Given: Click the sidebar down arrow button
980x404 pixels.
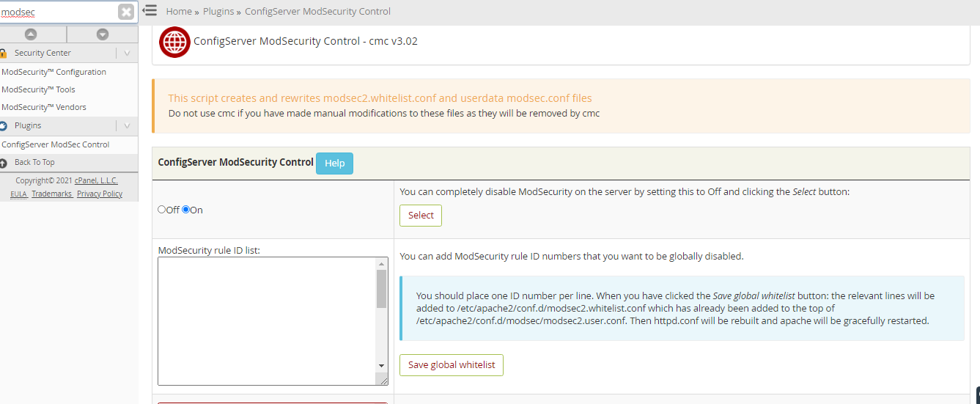Looking at the screenshot, I should pyautogui.click(x=103, y=34).
